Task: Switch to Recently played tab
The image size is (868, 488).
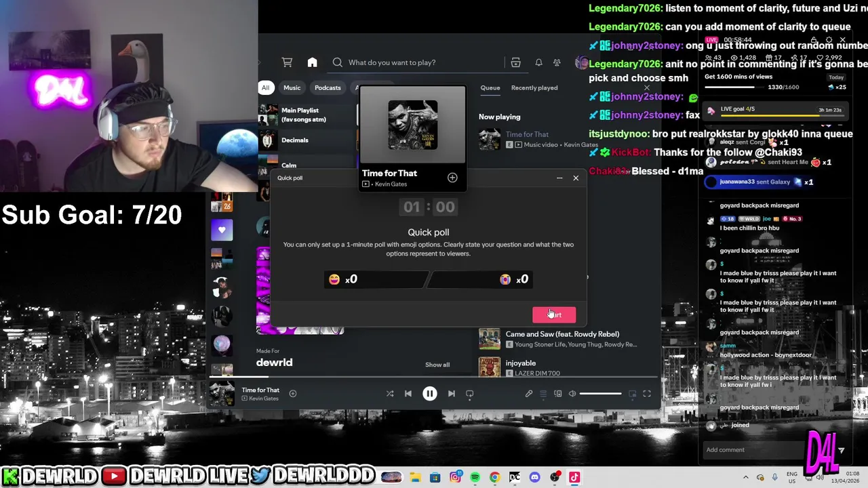Action: point(534,87)
